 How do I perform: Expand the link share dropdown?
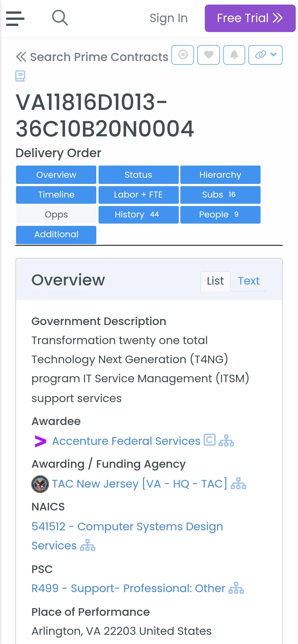point(265,55)
